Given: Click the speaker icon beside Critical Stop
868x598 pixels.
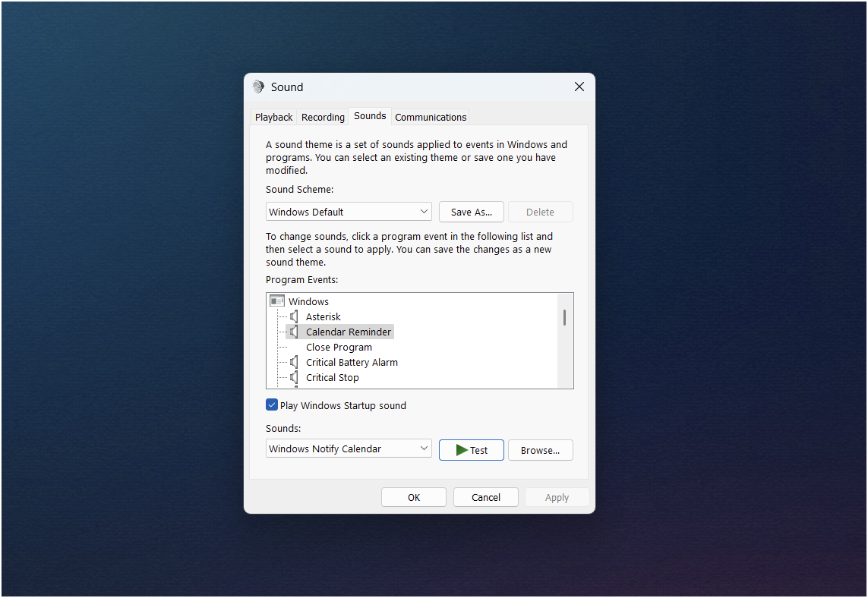Looking at the screenshot, I should pyautogui.click(x=294, y=377).
